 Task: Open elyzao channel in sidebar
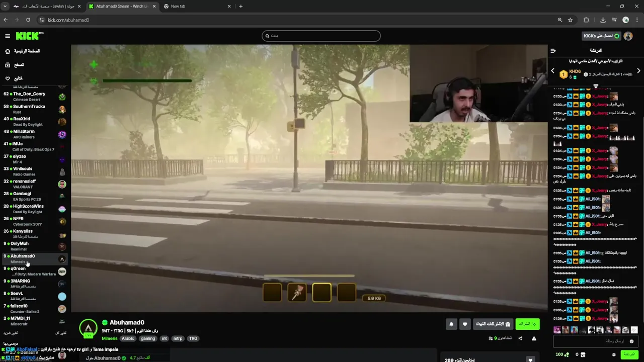pos(34,159)
